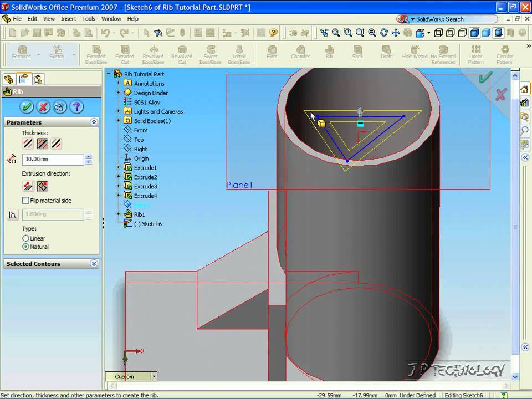Image resolution: width=532 pixels, height=399 pixels.
Task: Click the Undo toolbar icon
Action: click(105, 33)
